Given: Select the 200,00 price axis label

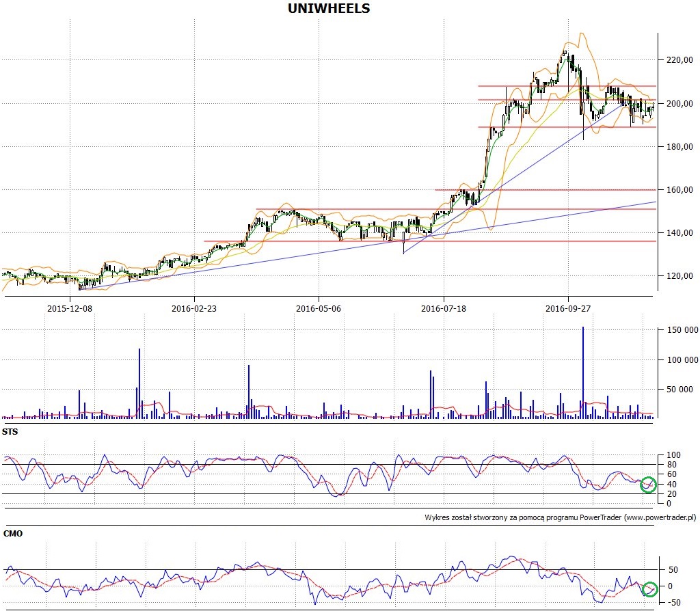Looking at the screenshot, I should 679,104.
